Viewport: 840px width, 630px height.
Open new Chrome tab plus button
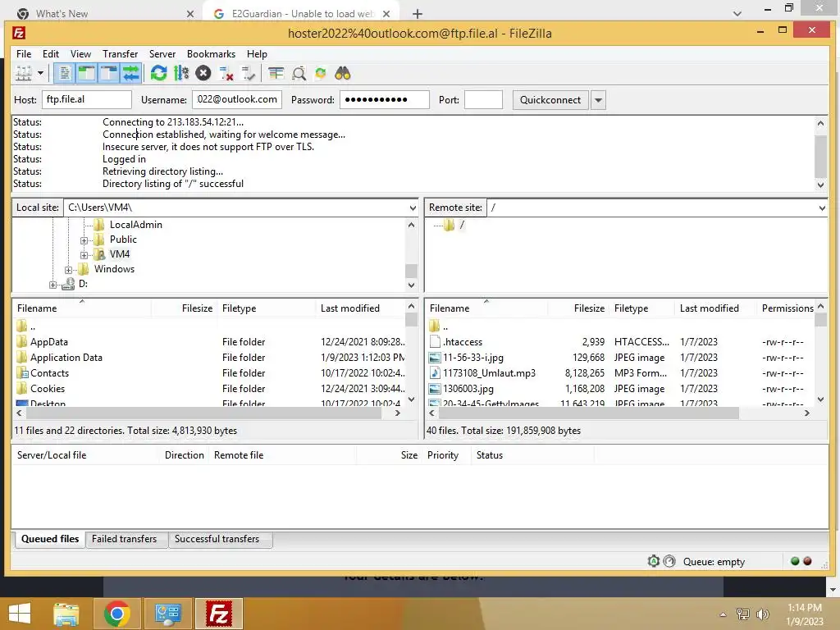(418, 14)
